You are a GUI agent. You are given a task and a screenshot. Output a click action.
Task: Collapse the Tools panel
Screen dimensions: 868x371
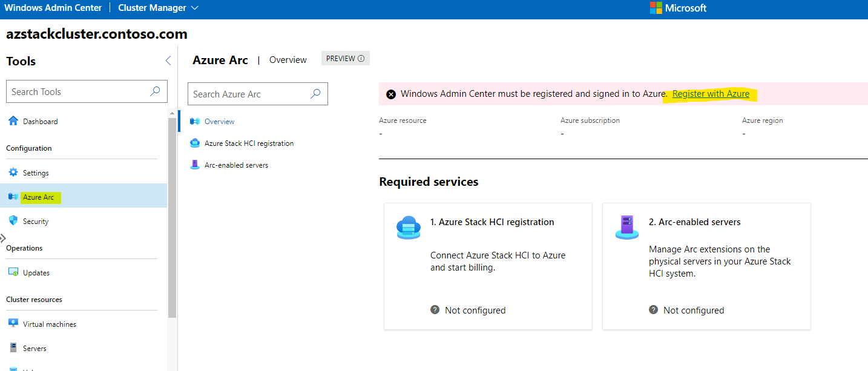coord(168,61)
